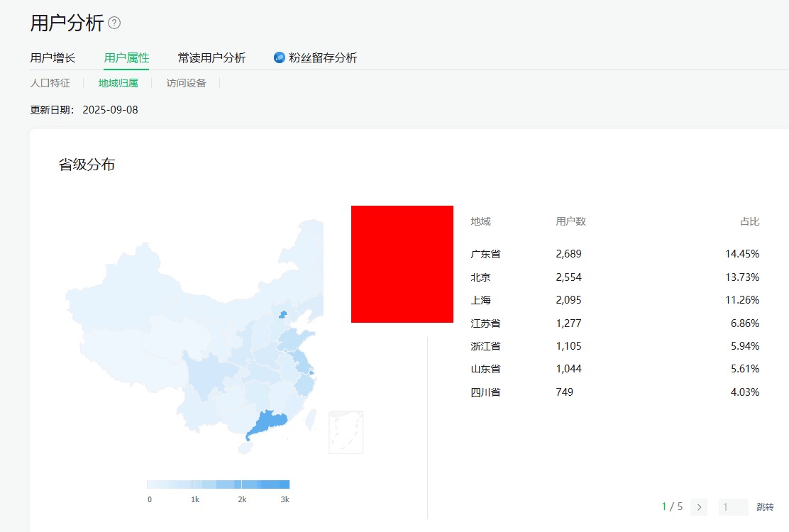Switch to 常读用户分析 tab
This screenshot has width=789, height=532.
211,58
